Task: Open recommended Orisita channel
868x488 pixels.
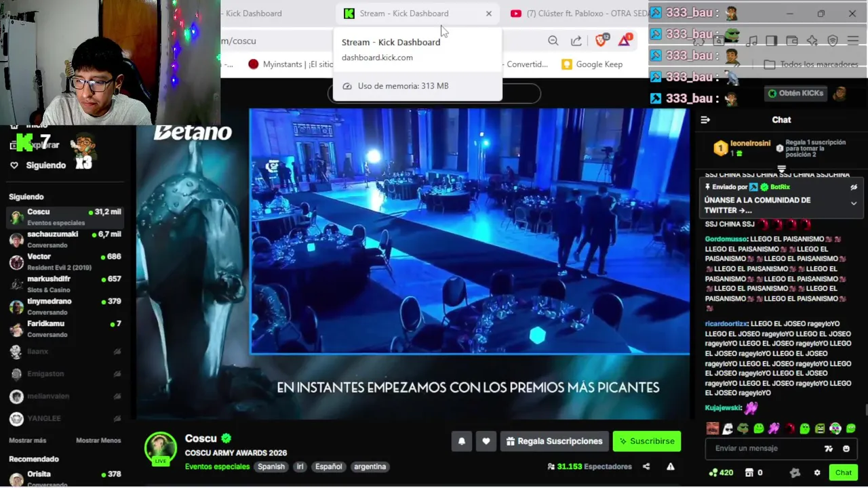Action: [x=66, y=477]
